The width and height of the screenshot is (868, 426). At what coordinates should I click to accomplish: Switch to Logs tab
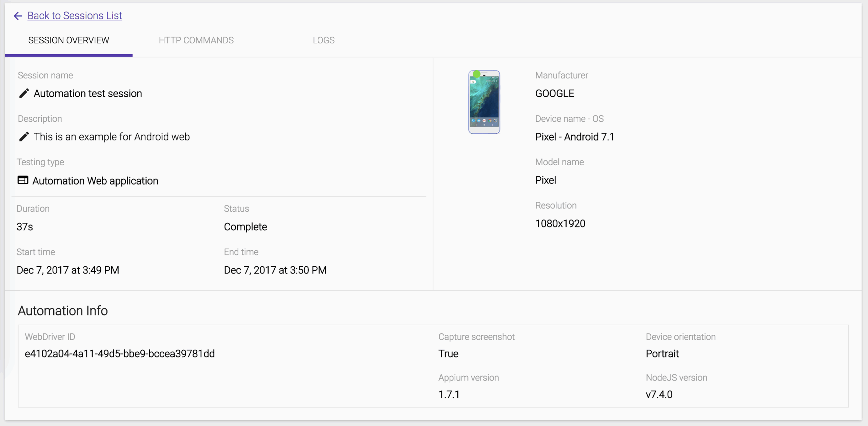(x=323, y=40)
